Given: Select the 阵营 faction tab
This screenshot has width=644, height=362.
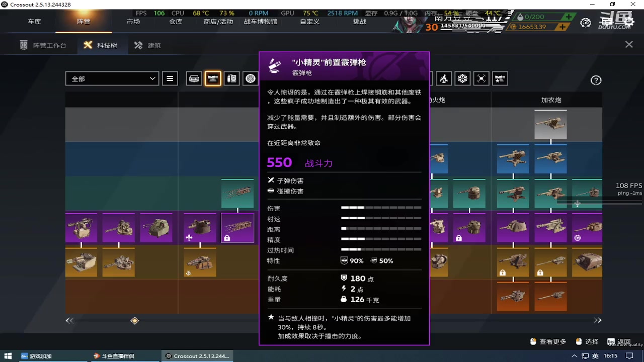Looking at the screenshot, I should [84, 22].
